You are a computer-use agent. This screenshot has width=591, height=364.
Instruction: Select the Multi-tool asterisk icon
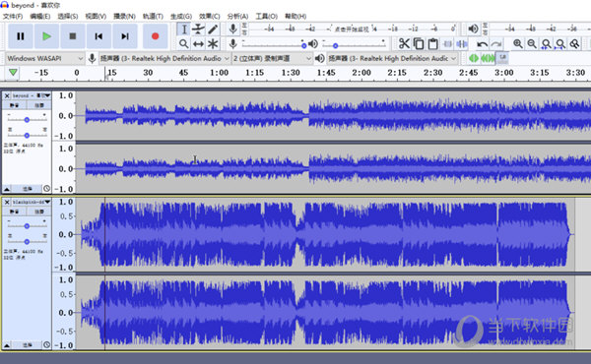213,44
